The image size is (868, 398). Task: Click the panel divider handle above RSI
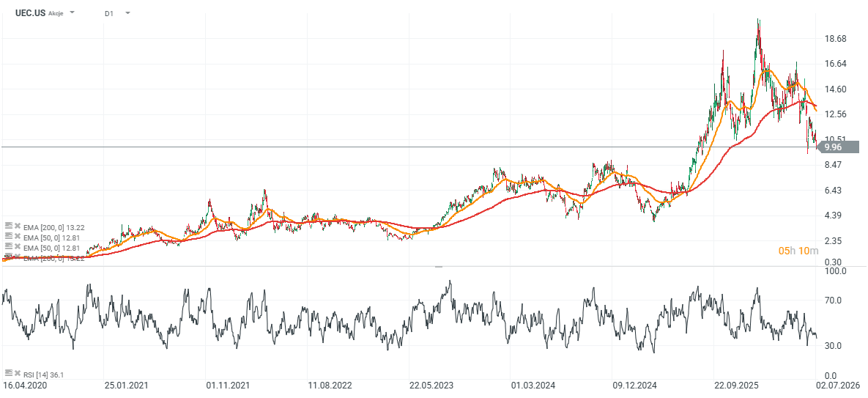[x=439, y=266]
